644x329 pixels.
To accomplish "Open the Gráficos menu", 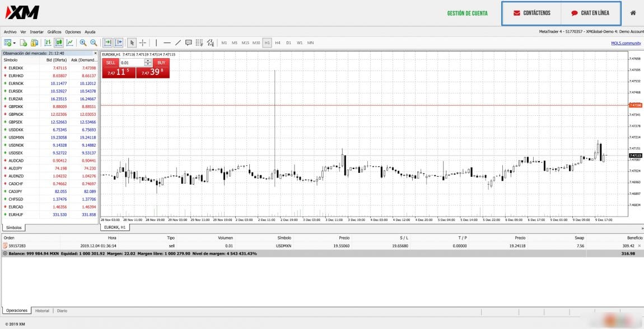I will pos(54,32).
